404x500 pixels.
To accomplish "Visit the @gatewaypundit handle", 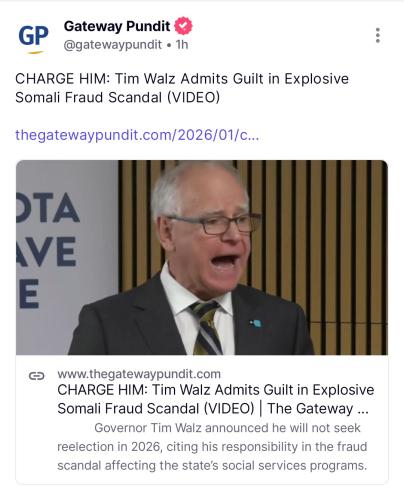I will [113, 45].
